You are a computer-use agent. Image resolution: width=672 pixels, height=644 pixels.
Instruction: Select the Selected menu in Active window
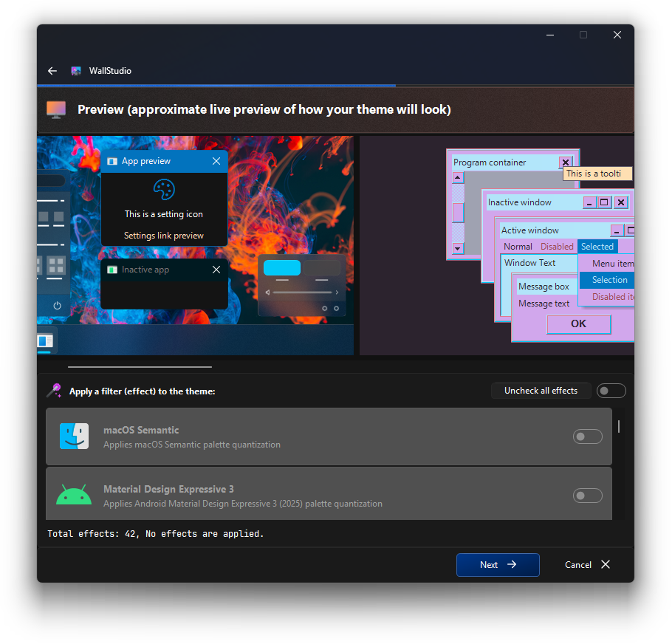tap(597, 247)
